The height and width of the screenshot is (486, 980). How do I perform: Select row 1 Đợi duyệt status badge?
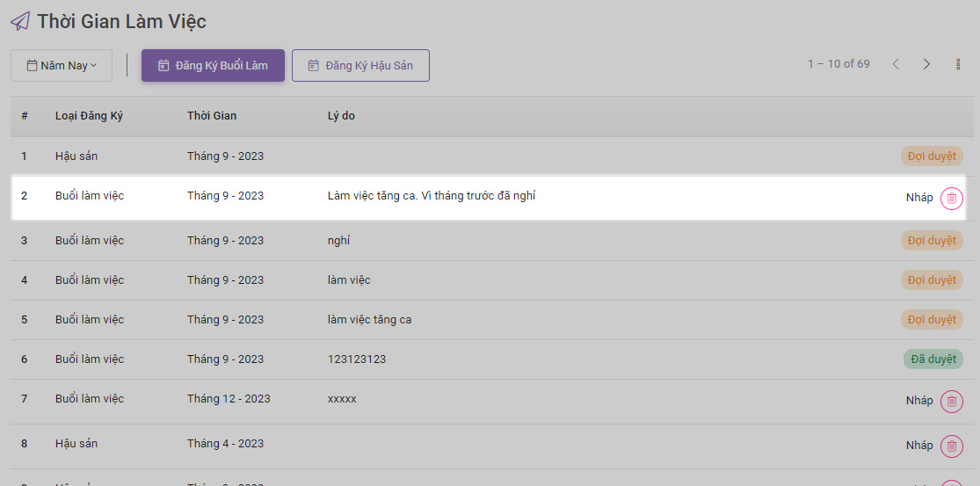tap(932, 156)
